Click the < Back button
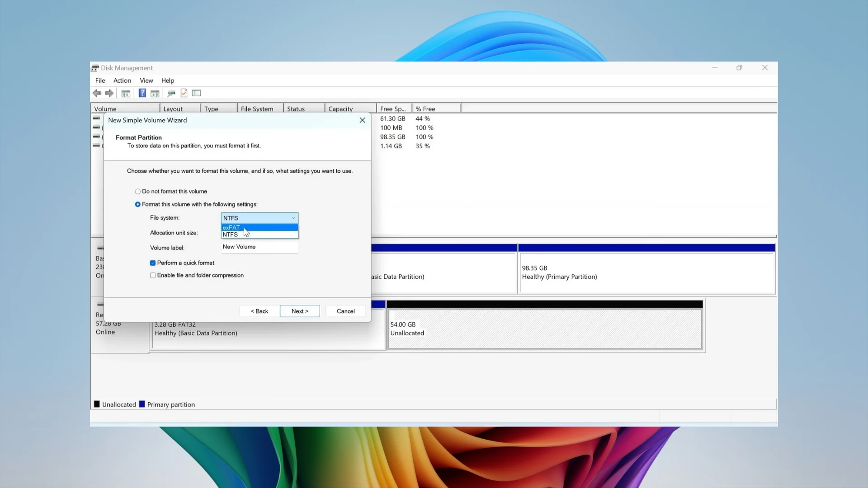The image size is (868, 488). [x=259, y=311]
